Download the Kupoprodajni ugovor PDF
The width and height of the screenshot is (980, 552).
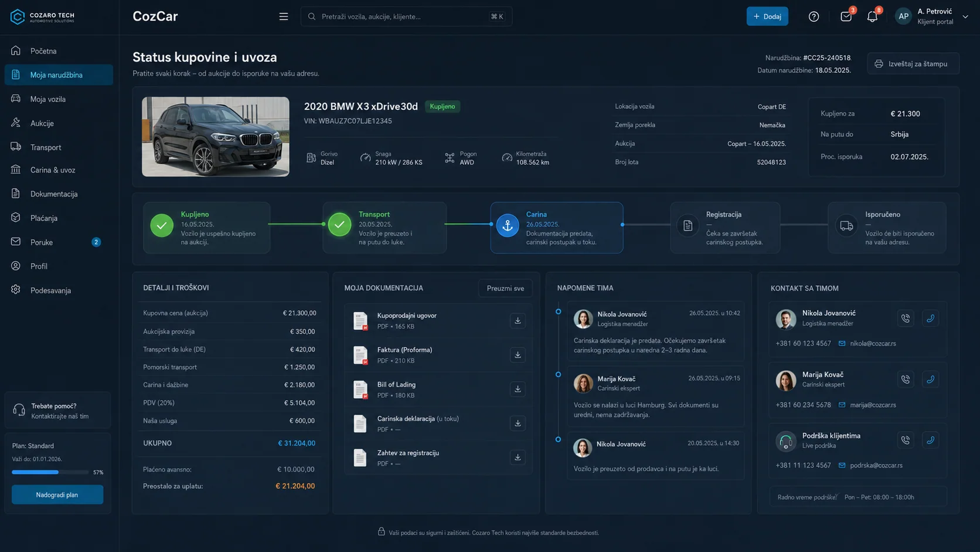518,320
